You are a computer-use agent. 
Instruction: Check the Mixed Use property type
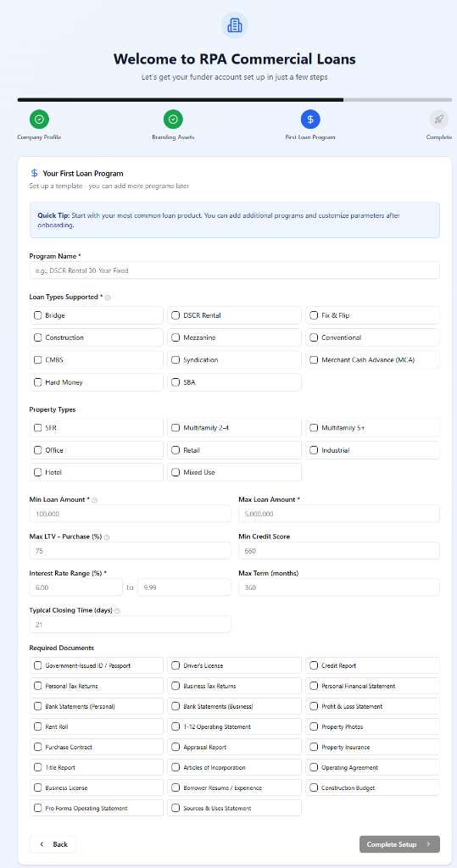click(176, 472)
